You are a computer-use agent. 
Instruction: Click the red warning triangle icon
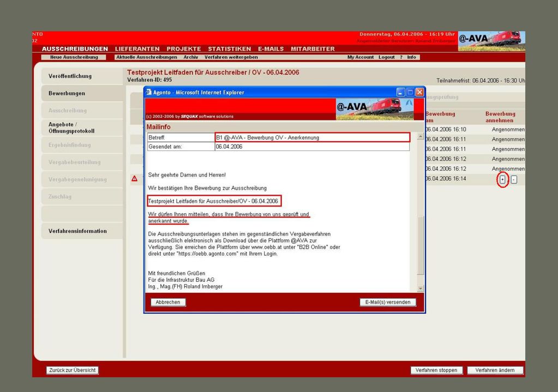pyautogui.click(x=135, y=179)
